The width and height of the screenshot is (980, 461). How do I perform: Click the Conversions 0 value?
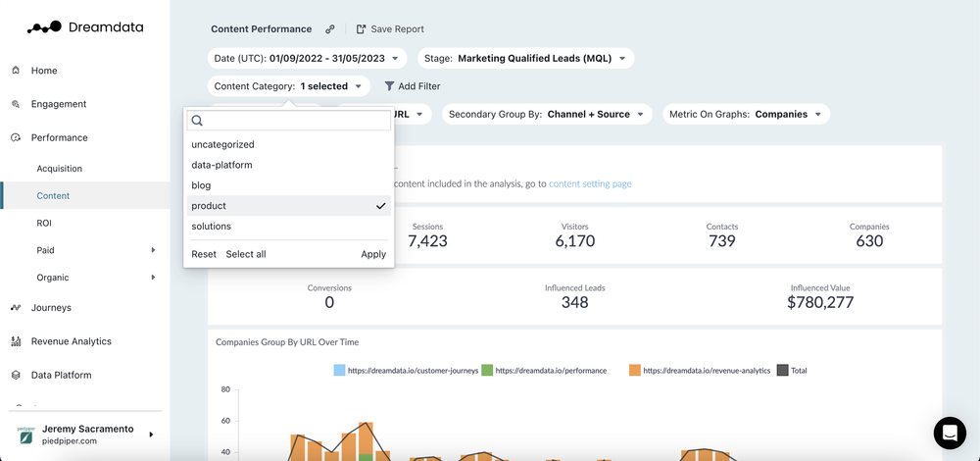(329, 303)
